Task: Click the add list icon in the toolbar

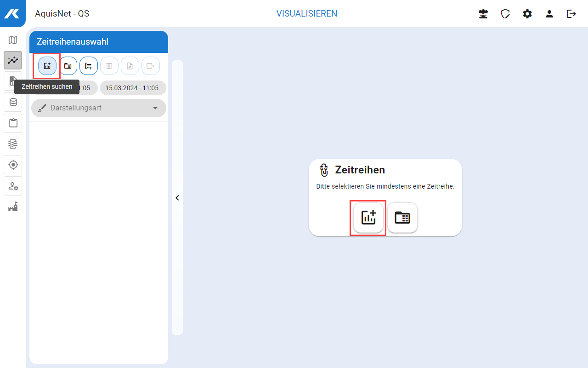Action: point(89,66)
